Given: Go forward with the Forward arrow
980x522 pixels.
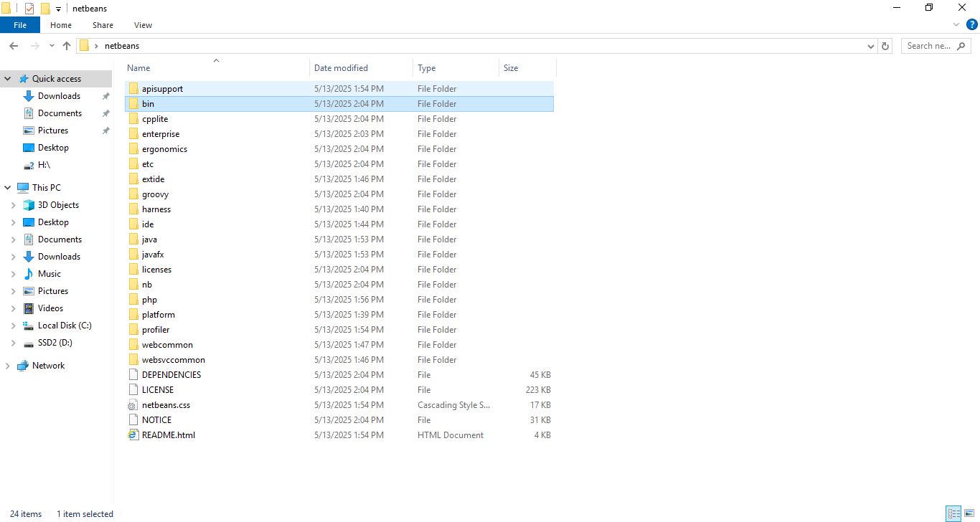Looking at the screenshot, I should (34, 45).
